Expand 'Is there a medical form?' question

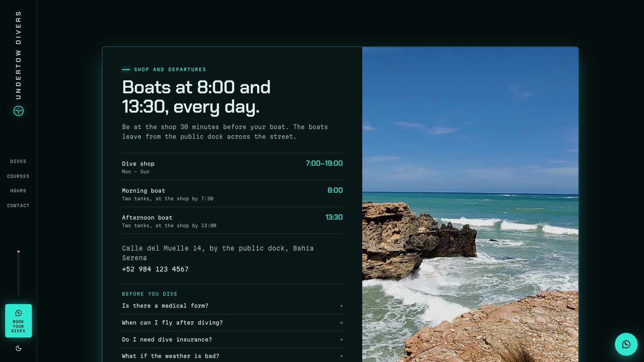click(232, 306)
